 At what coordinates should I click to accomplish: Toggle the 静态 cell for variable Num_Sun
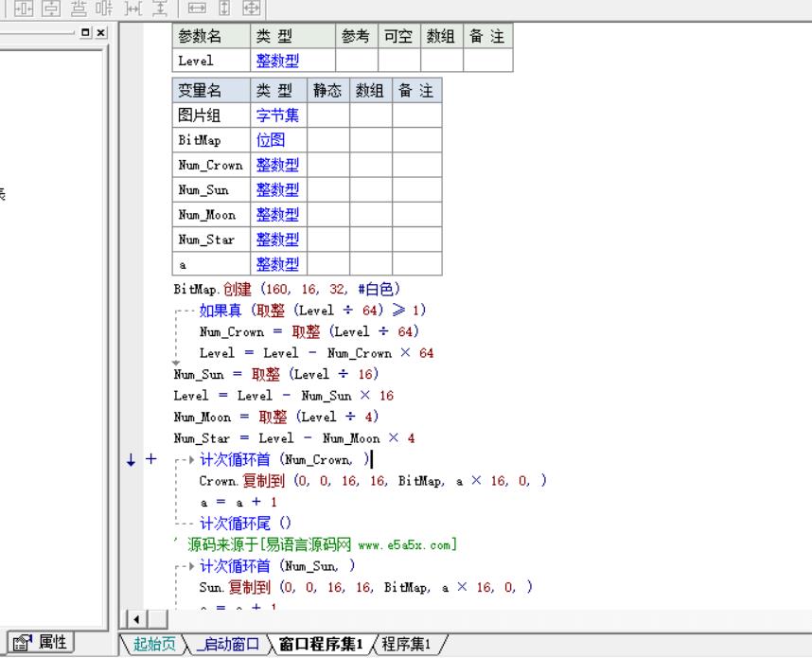[x=328, y=189]
